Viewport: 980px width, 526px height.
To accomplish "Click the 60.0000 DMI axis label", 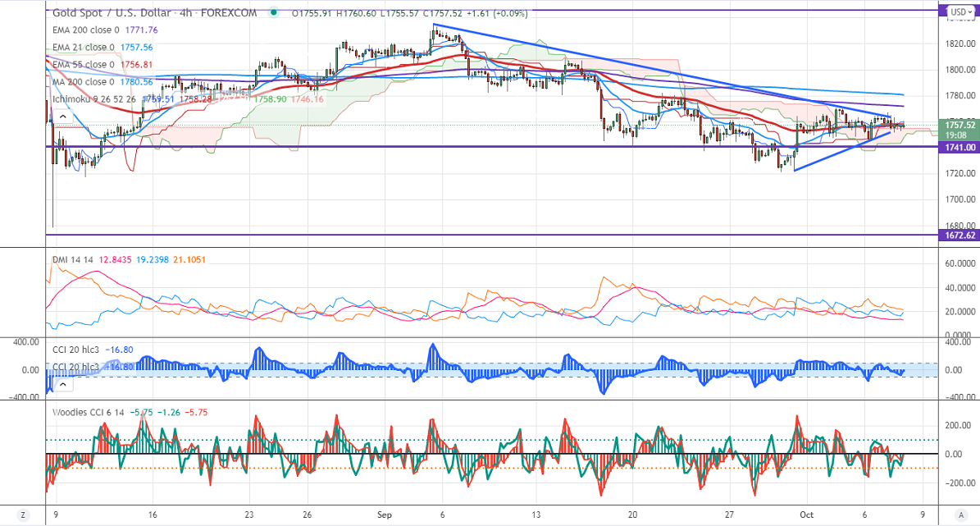I will click(x=960, y=264).
